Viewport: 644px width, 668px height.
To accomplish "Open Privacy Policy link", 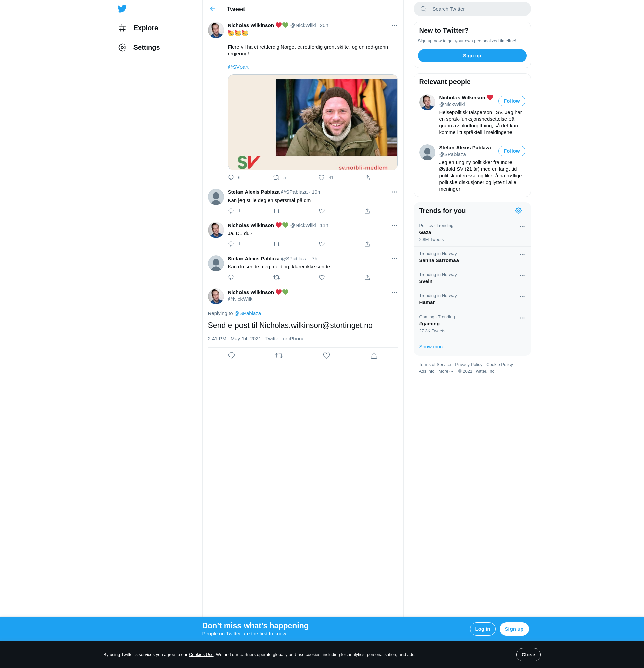I will 469,364.
